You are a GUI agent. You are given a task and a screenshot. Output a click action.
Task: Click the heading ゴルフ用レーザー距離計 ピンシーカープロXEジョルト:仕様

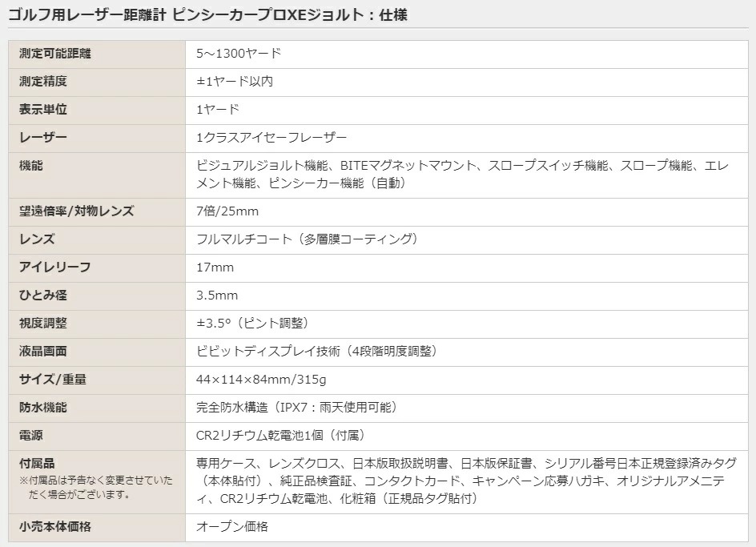pos(207,15)
